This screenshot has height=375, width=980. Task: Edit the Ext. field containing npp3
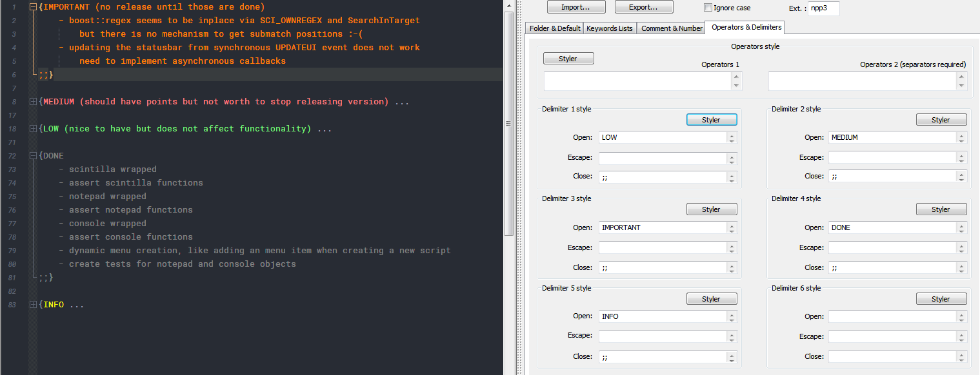coord(823,8)
